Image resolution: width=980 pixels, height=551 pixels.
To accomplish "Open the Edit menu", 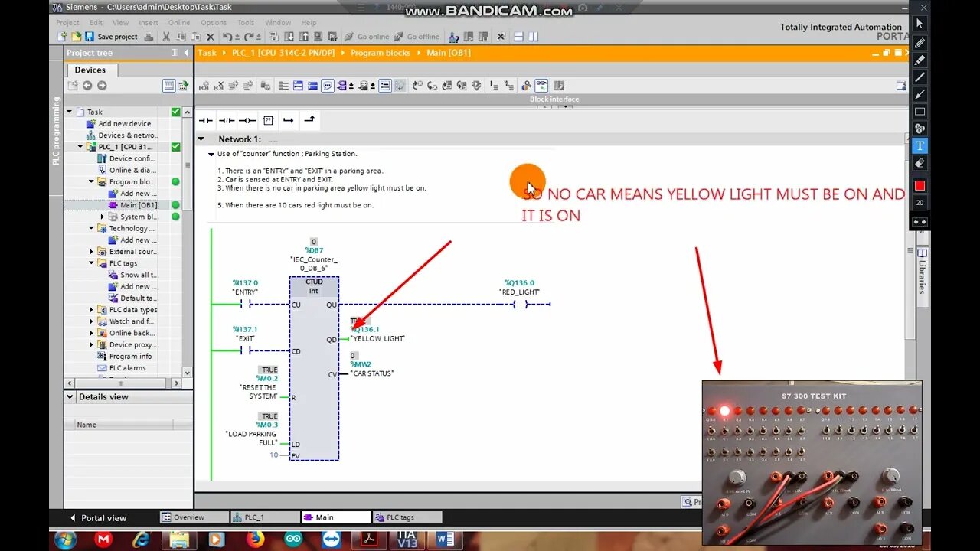I will point(96,23).
